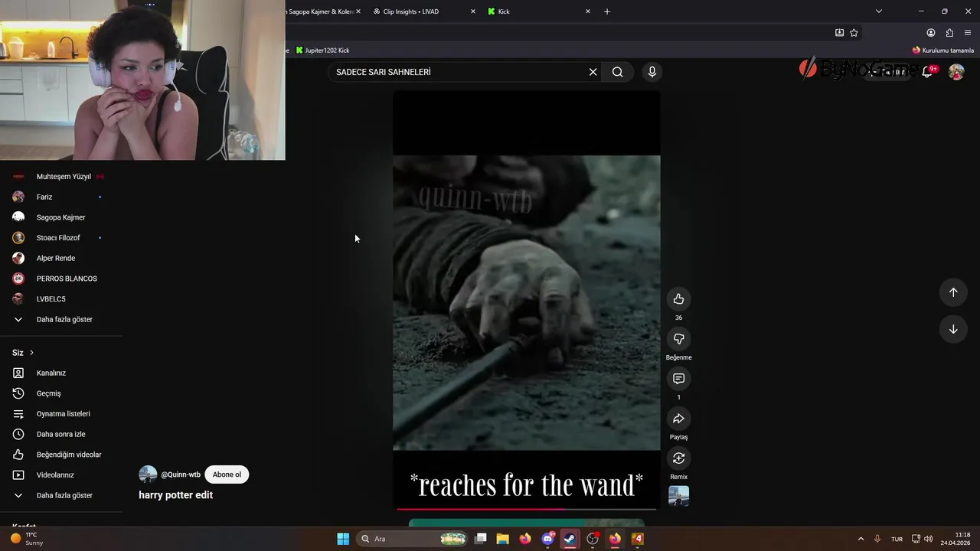Open the Firefox hamburger menu
The height and width of the screenshot is (551, 980).
point(969,33)
